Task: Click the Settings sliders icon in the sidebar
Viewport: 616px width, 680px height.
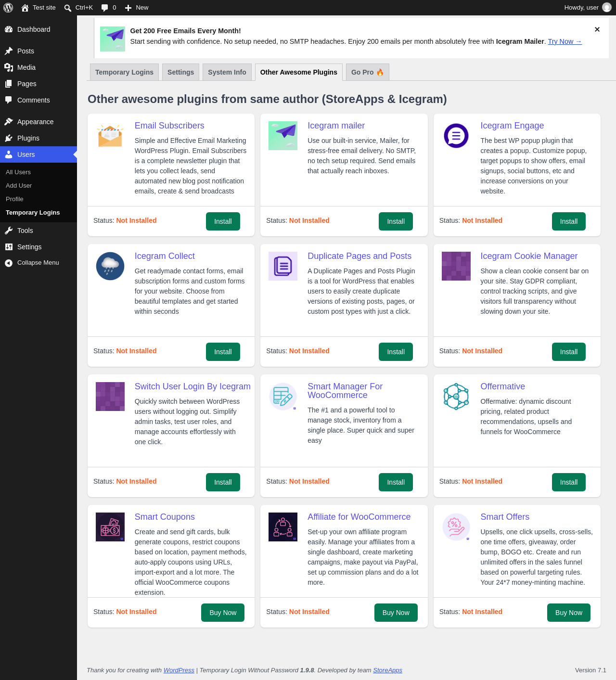Action: (x=9, y=247)
